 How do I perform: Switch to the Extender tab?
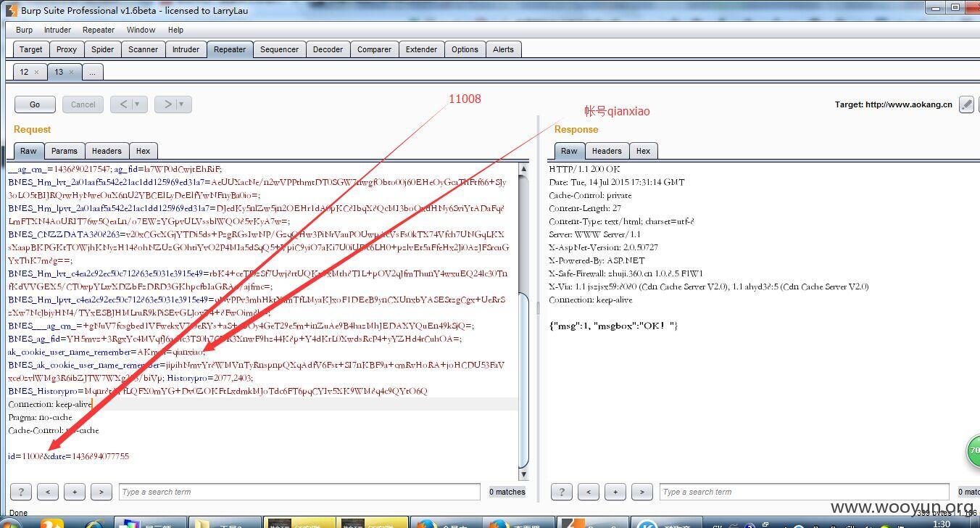[x=421, y=49]
